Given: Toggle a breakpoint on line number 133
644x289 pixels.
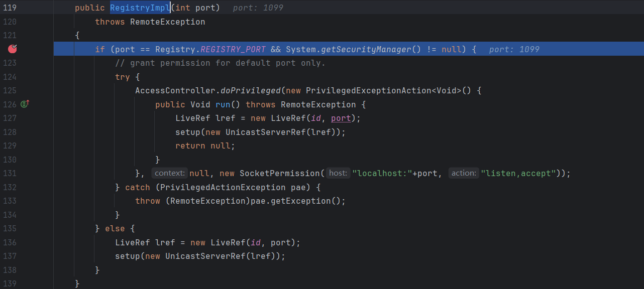Looking at the screenshot, I should (10, 201).
